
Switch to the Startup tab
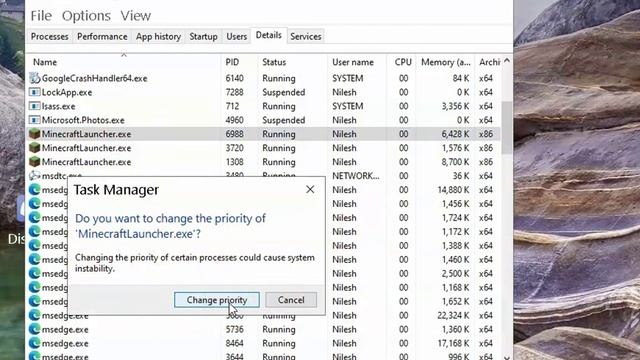point(203,36)
